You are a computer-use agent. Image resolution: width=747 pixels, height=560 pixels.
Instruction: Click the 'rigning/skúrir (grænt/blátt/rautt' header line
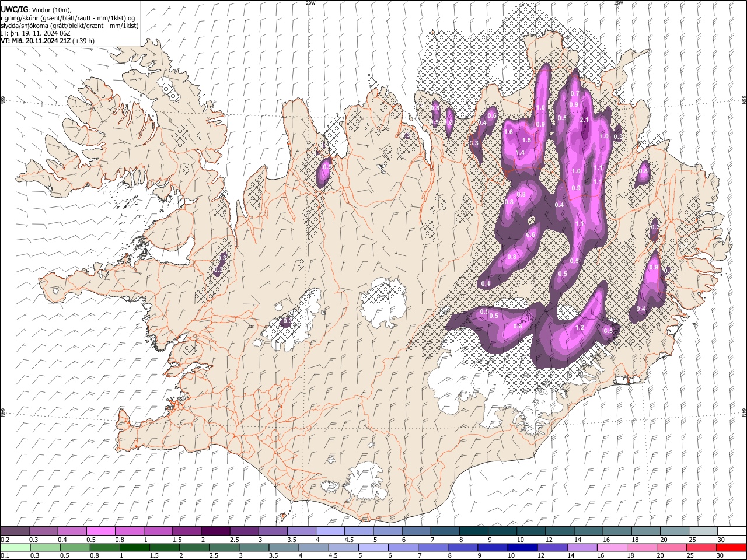coord(68,17)
